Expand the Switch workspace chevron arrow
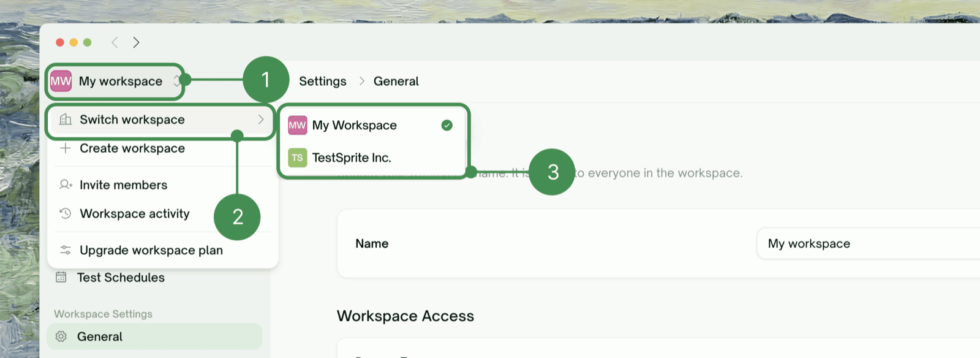This screenshot has height=358, width=980. 261,120
